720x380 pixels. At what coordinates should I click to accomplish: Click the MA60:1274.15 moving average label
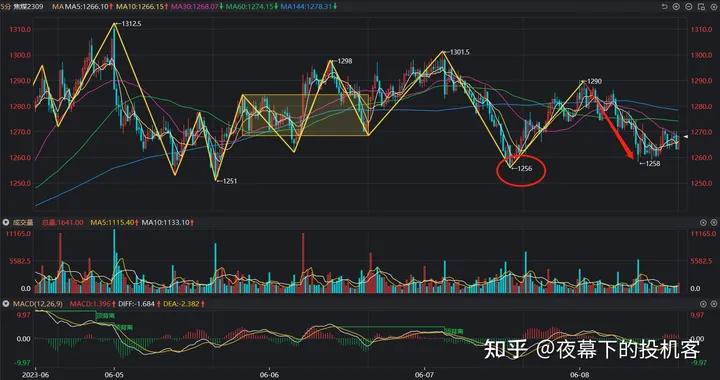(x=249, y=7)
